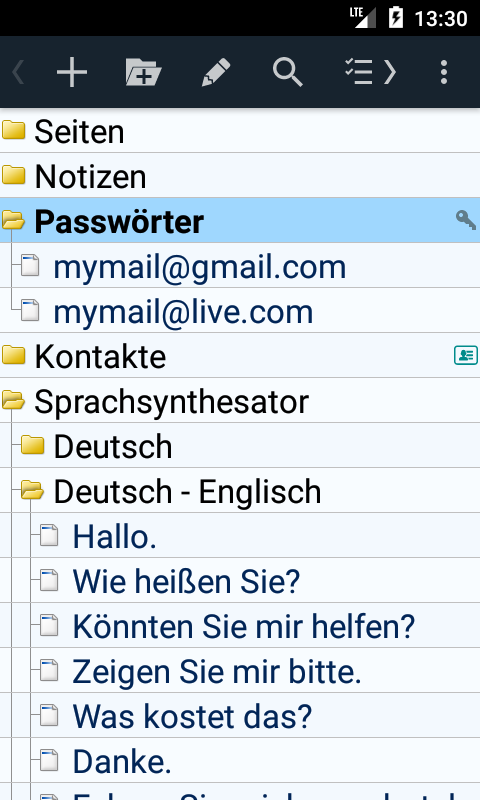Tap the contact card icon beside Kontakte

coord(466,355)
